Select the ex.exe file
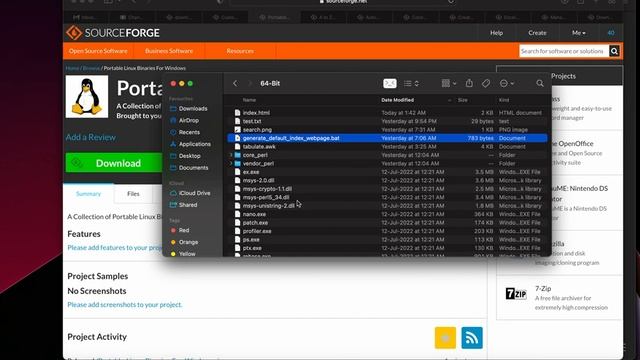This screenshot has height=360, width=640. click(x=387, y=172)
